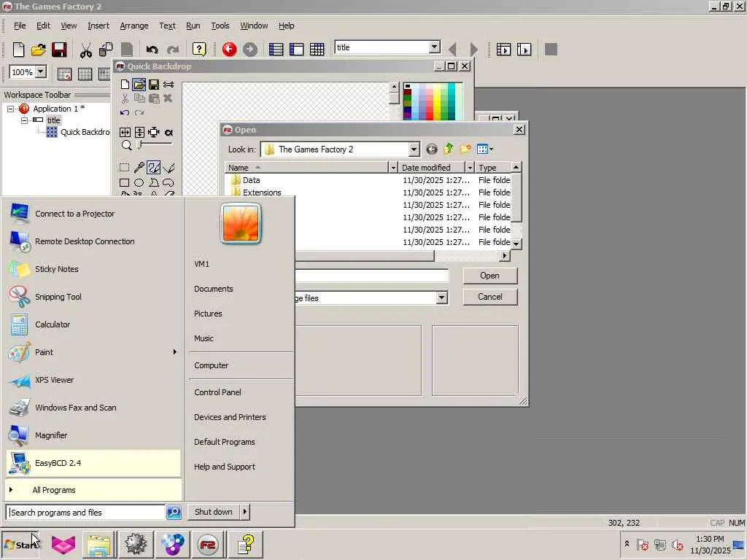Open the Frame Editor icon
Image resolution: width=747 pixels, height=560 pixels.
pyautogui.click(x=296, y=49)
